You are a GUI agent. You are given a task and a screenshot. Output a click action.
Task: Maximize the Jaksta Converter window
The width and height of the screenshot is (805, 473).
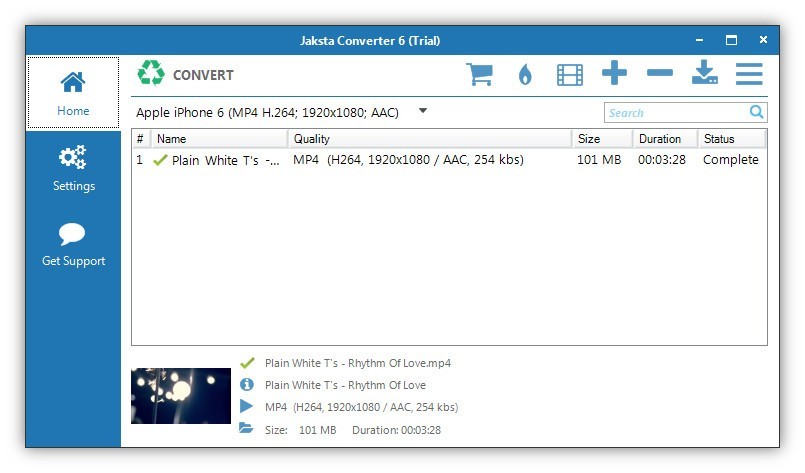[x=732, y=40]
